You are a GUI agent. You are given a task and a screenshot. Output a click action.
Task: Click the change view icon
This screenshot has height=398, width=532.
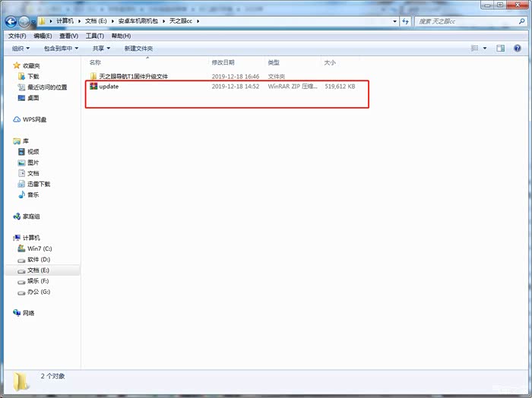click(x=475, y=48)
